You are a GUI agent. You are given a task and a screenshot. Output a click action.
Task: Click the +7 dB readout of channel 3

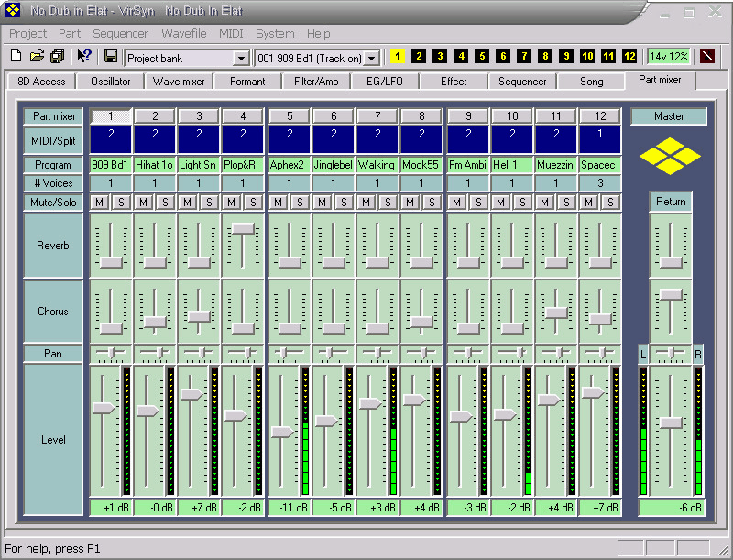pyautogui.click(x=199, y=508)
